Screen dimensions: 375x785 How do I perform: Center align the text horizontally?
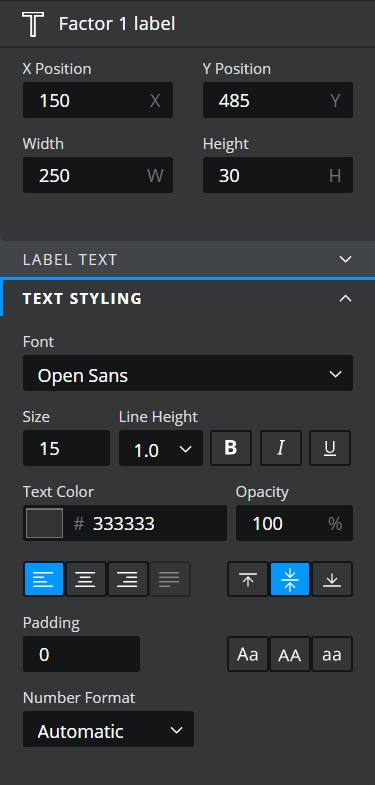coord(86,579)
